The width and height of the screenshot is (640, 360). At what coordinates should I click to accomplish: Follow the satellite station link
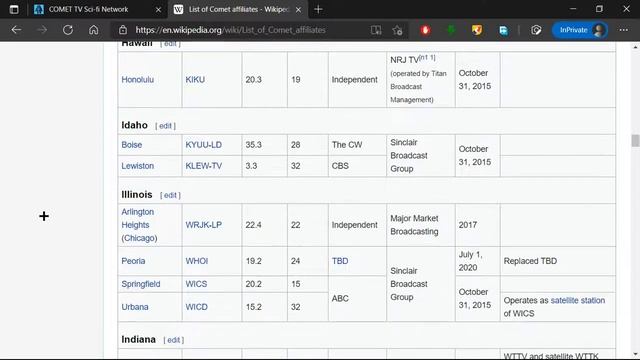point(578,300)
